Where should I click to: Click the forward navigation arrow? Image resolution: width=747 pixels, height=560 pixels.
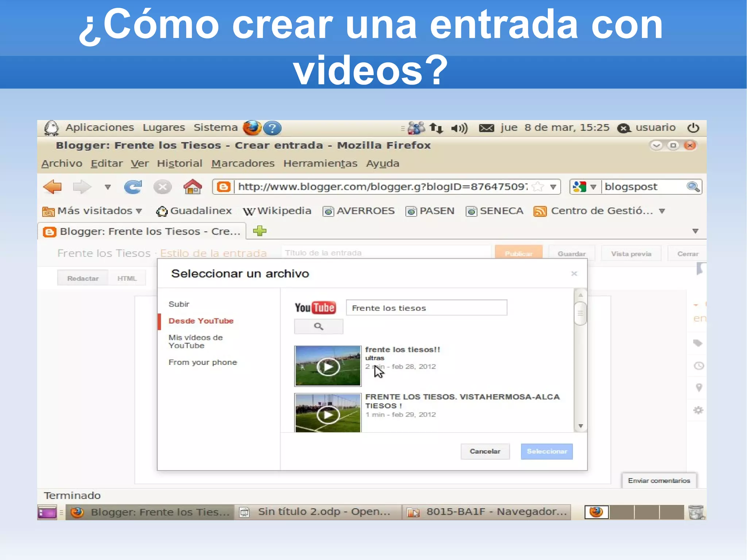pyautogui.click(x=82, y=187)
